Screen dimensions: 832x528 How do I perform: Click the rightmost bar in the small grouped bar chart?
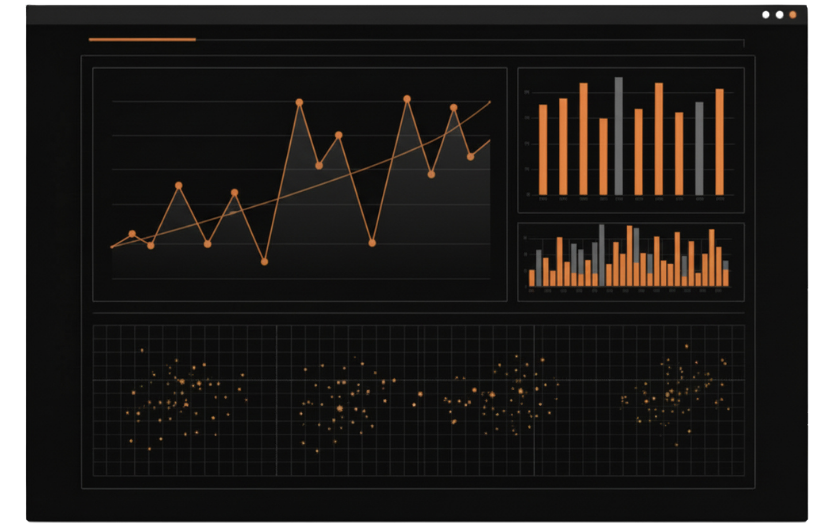[726, 274]
